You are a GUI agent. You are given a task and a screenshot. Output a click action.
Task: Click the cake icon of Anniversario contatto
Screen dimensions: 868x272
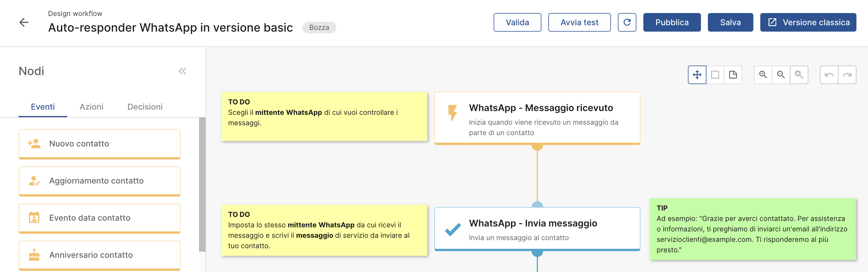pos(34,255)
